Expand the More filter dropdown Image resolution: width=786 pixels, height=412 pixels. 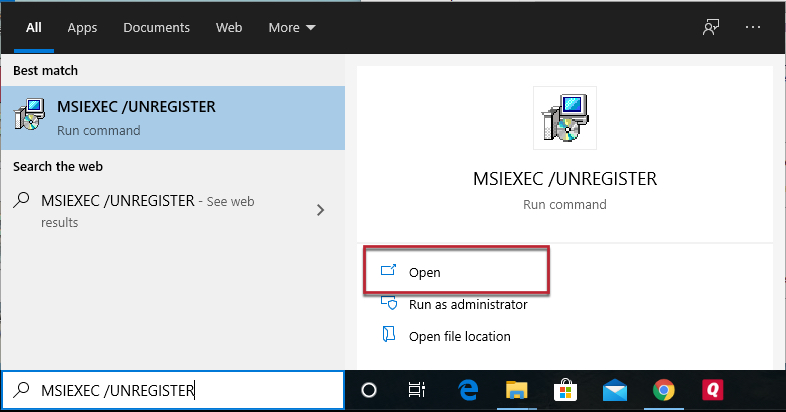coord(292,28)
